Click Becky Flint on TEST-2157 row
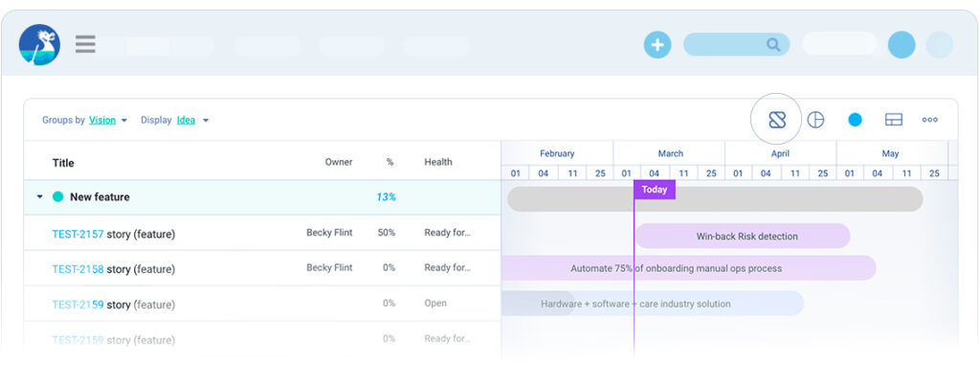The height and width of the screenshot is (365, 980). (x=329, y=233)
